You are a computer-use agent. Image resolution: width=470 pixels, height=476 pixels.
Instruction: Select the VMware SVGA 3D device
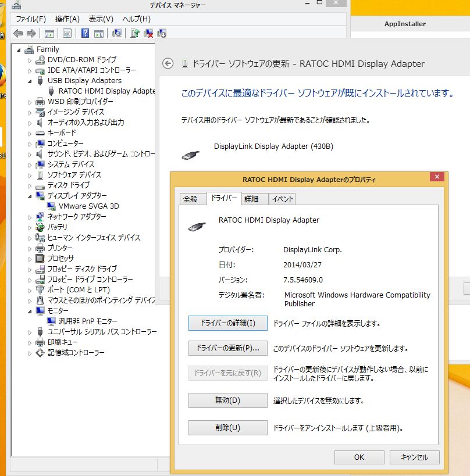(x=88, y=206)
